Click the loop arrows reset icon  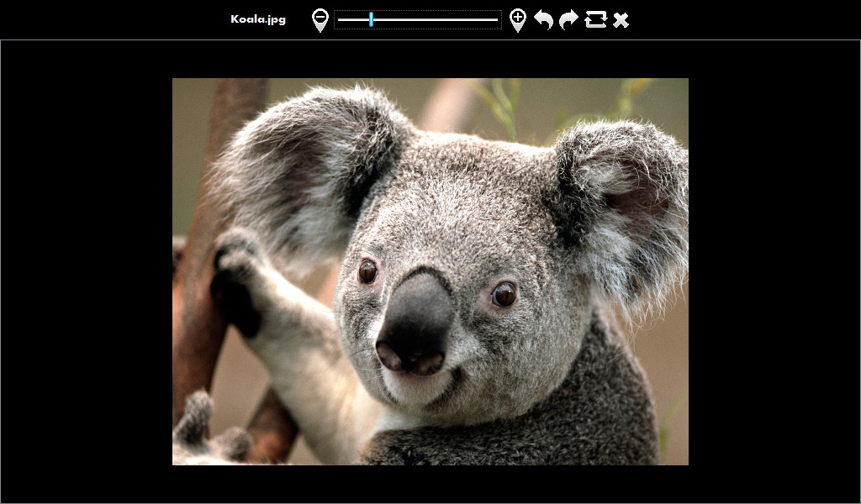pyautogui.click(x=596, y=20)
